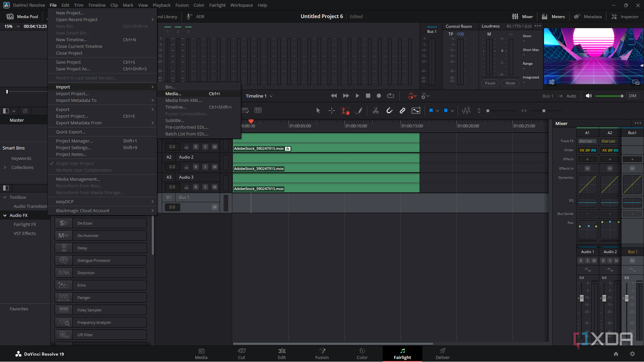644x362 pixels.
Task: Select the Frequency Analyzer effect
Action: pos(101,322)
